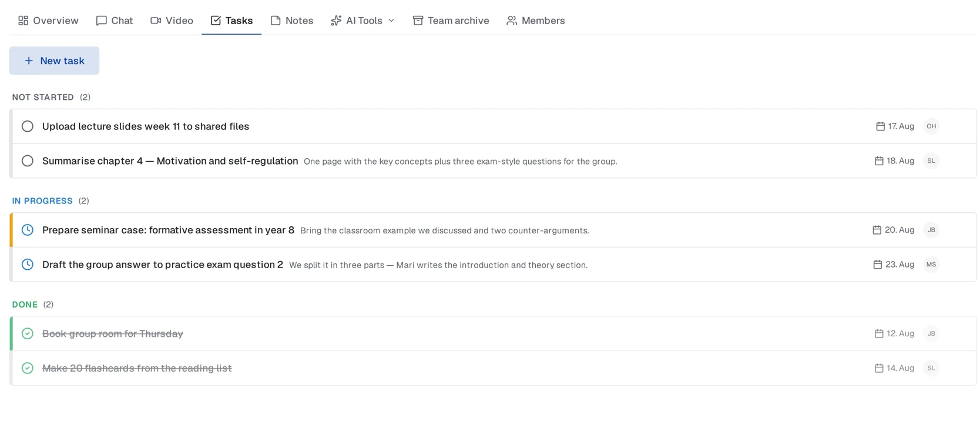This screenshot has height=428, width=980.
Task: Open task 'Summarise chapter 4 — Motivation and self-regulation'
Action: coord(170,161)
